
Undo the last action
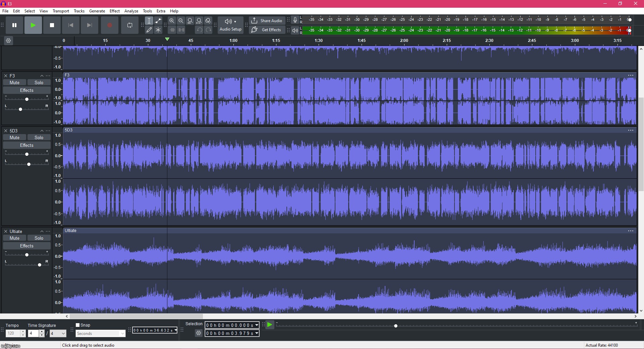click(x=199, y=30)
